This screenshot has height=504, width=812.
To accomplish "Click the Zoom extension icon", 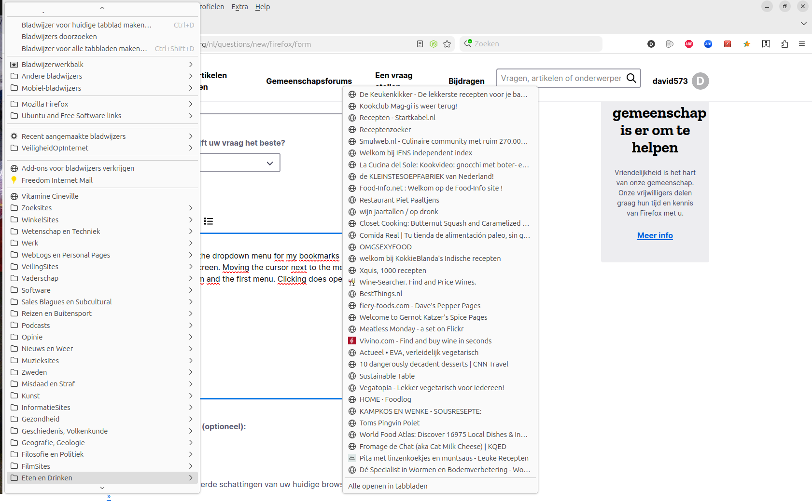I will 708,44.
